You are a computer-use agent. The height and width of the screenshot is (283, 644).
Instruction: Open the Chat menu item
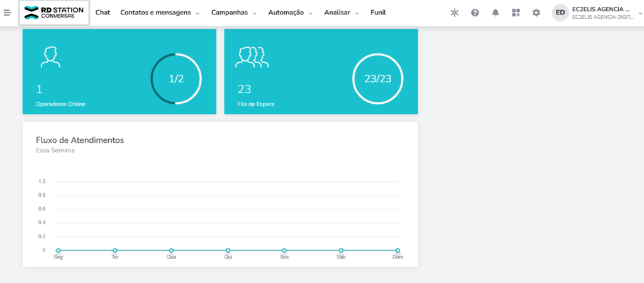click(103, 13)
